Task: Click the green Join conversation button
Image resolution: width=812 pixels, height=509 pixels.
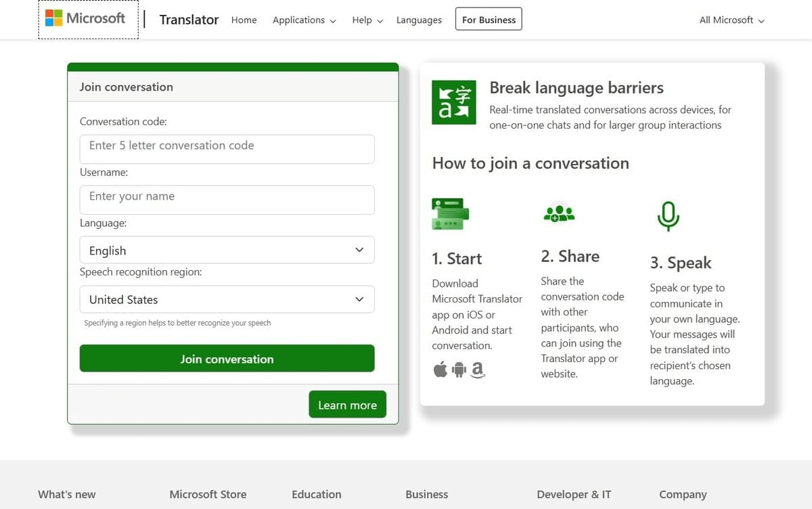Action: [x=227, y=359]
